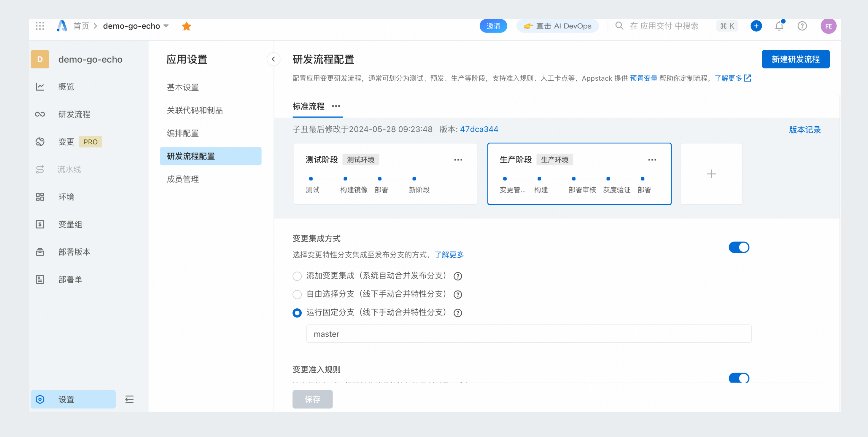This screenshot has width=868, height=437.
Task: Click the 在 应用交付 中搜索 field
Action: (x=664, y=26)
